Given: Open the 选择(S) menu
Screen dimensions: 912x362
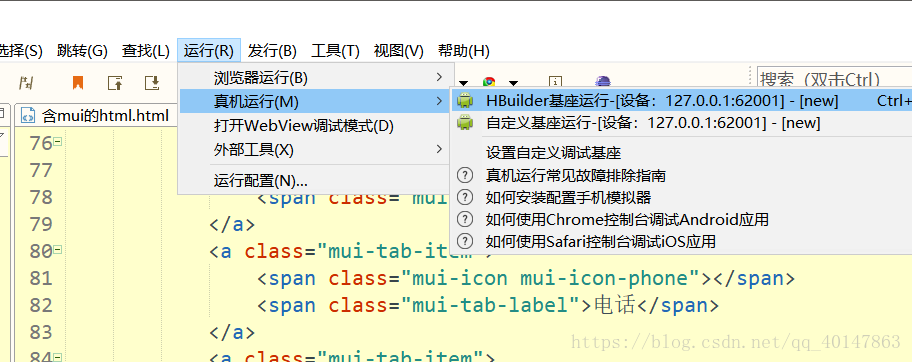Looking at the screenshot, I should pos(21,51).
